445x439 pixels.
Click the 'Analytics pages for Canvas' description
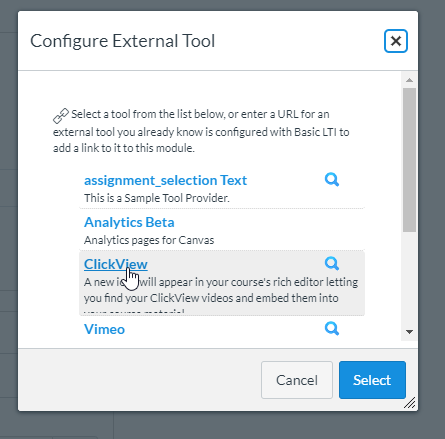tap(149, 240)
